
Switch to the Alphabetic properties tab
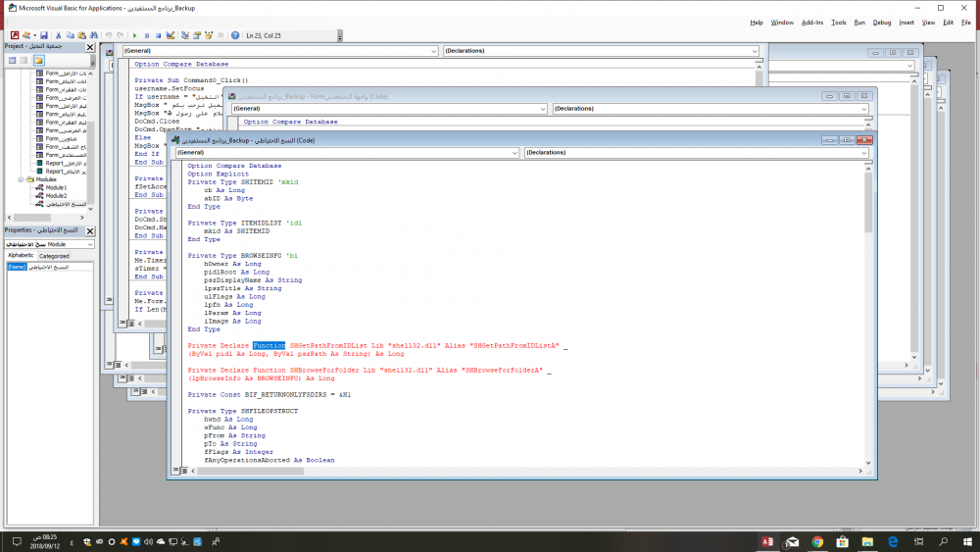[x=21, y=255]
